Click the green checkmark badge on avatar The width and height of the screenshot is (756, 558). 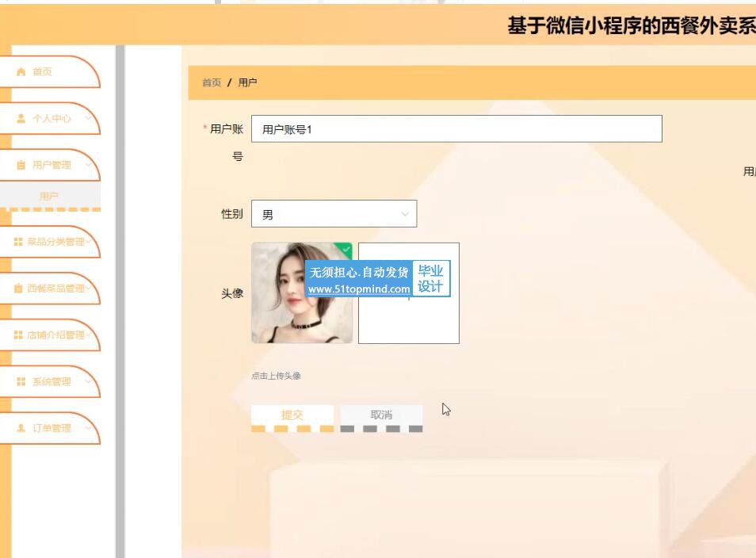coord(346,249)
